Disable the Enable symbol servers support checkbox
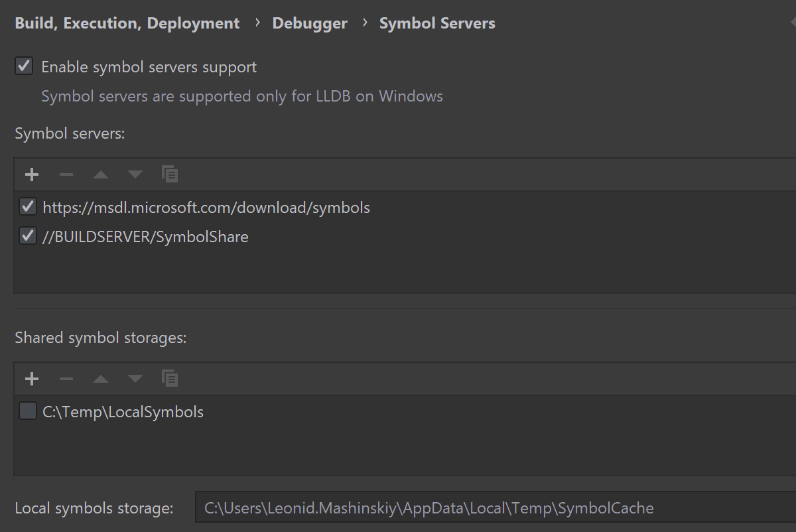This screenshot has height=532, width=796. (24, 66)
